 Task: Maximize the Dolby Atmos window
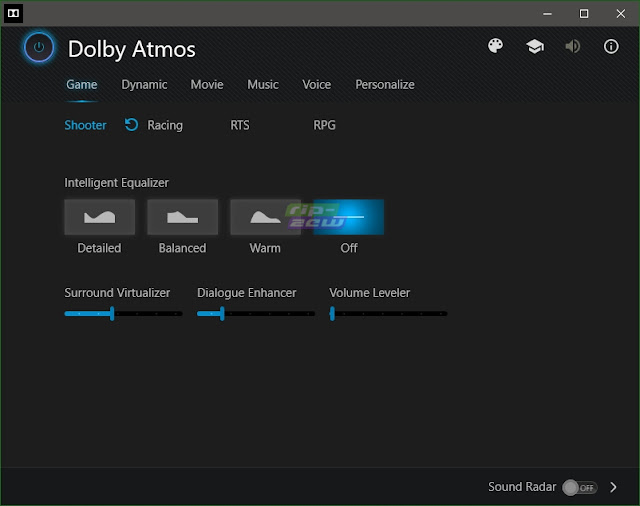(x=584, y=13)
